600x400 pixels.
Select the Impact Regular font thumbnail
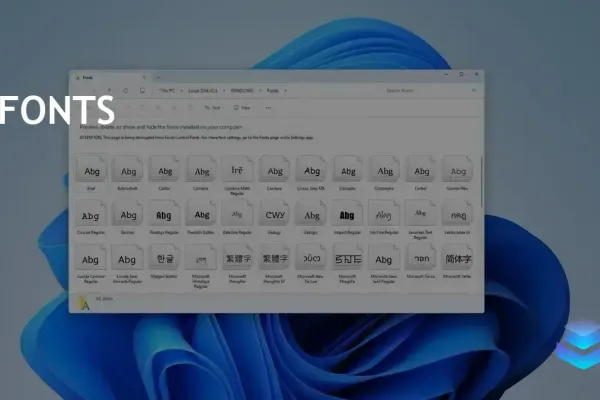click(347, 213)
